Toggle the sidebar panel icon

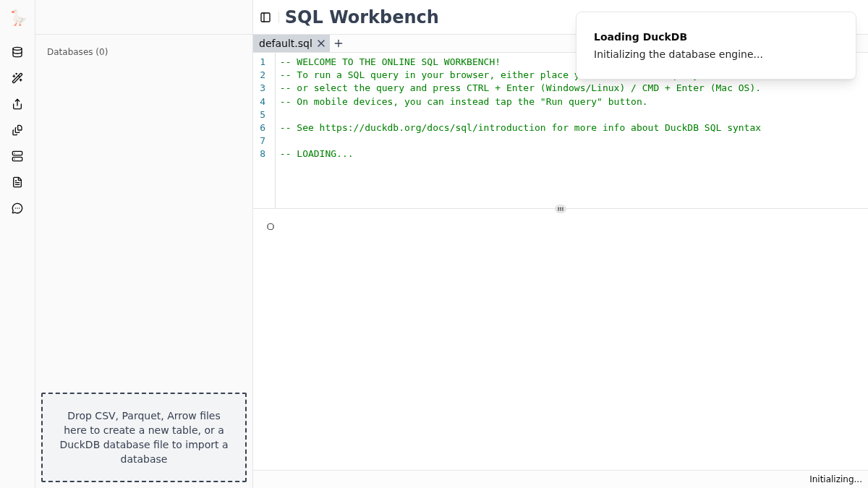pos(265,17)
